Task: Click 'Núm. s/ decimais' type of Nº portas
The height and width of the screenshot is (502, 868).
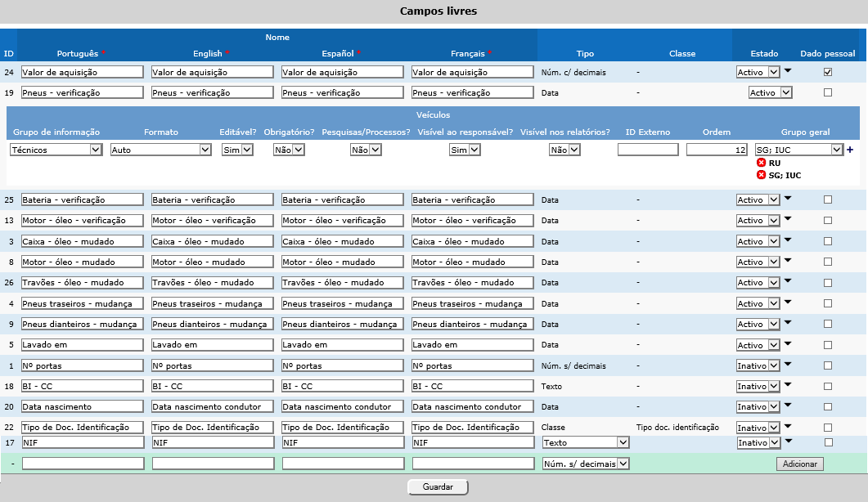Action: coord(573,365)
